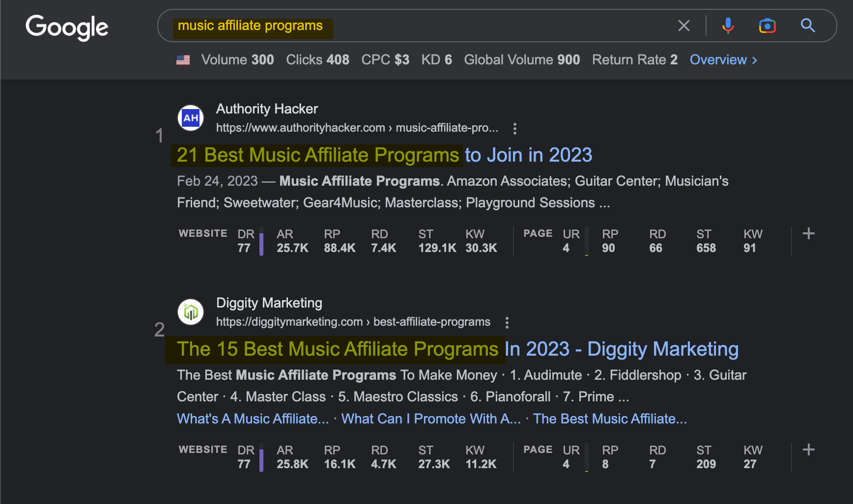Open the three-dot menu on the Diggity Marketing result
853x504 pixels.
tap(507, 322)
